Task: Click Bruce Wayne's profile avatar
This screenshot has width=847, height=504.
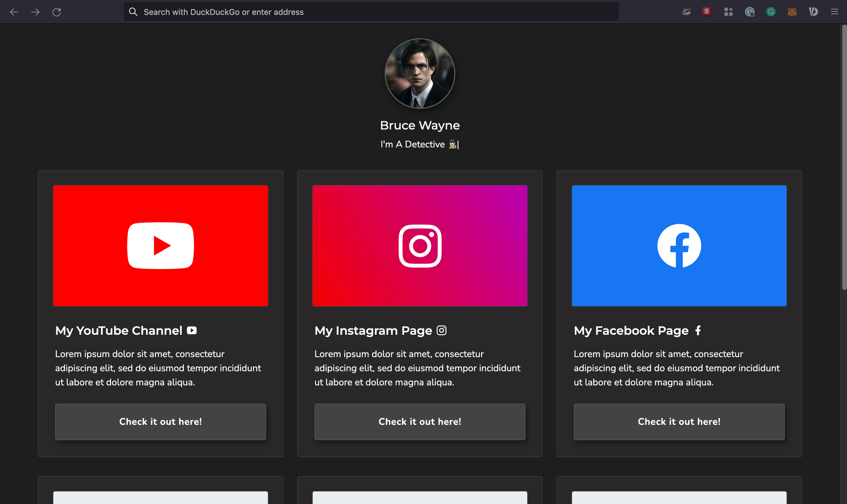Action: [x=420, y=74]
